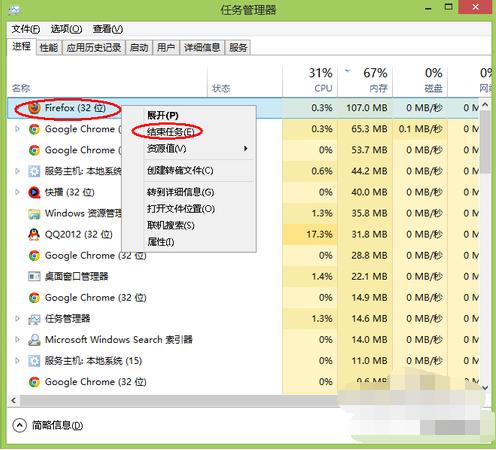Switch to the 应用历史记录 tab
The image size is (496, 450).
tap(94, 48)
